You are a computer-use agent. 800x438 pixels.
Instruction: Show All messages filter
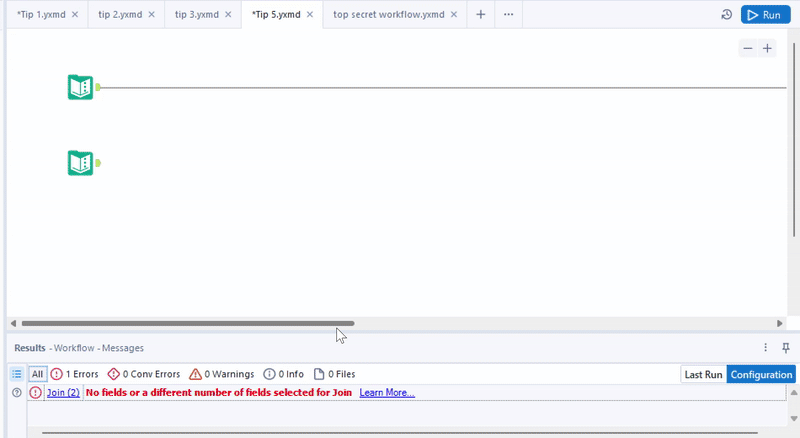37,374
